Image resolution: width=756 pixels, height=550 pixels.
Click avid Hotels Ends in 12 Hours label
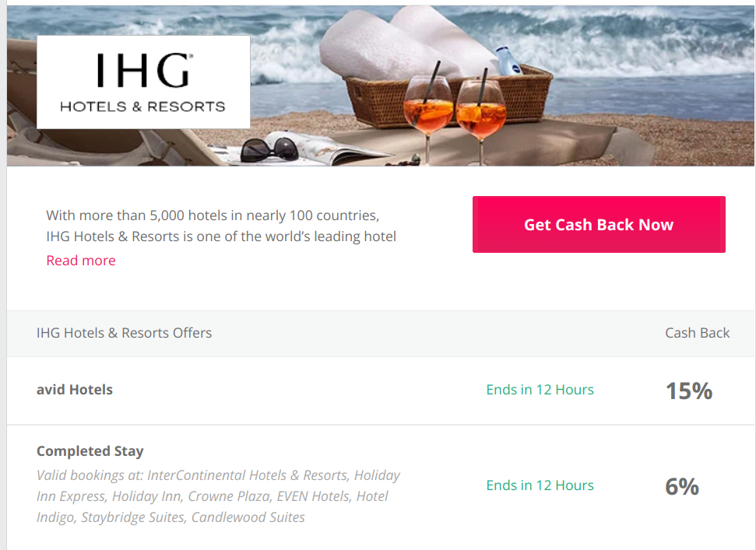[540, 390]
